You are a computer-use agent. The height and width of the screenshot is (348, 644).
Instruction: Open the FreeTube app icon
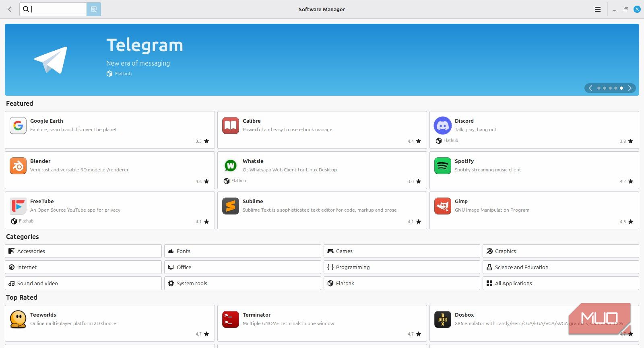click(x=18, y=206)
